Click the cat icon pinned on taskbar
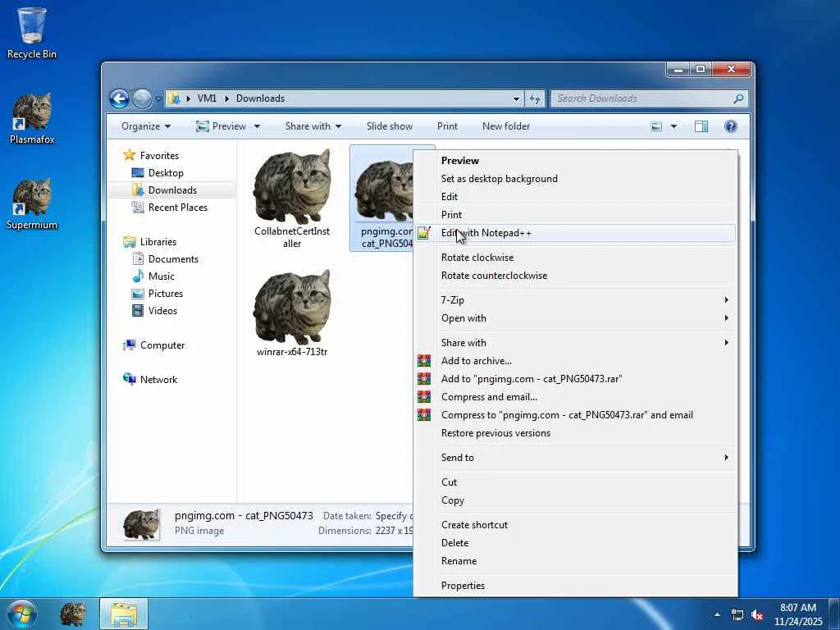This screenshot has height=630, width=840. click(73, 614)
